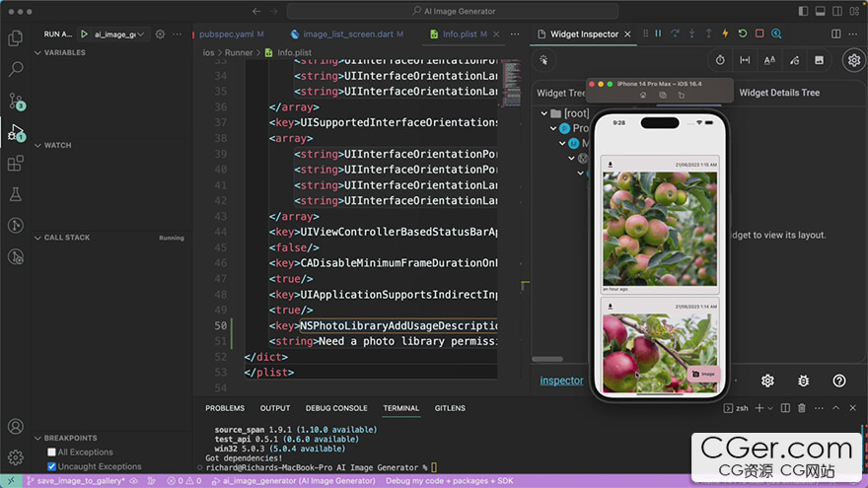Open Source Control view with badge
Image resolution: width=868 pixels, height=488 pixels.
(x=15, y=101)
